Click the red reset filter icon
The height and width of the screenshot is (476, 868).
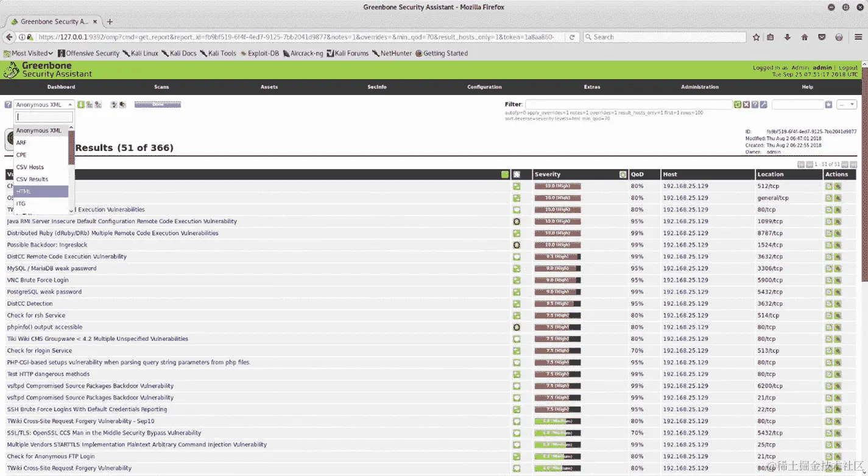coord(746,105)
